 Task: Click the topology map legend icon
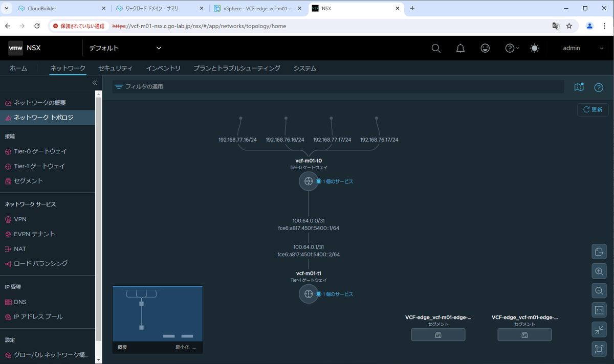pyautogui.click(x=579, y=87)
